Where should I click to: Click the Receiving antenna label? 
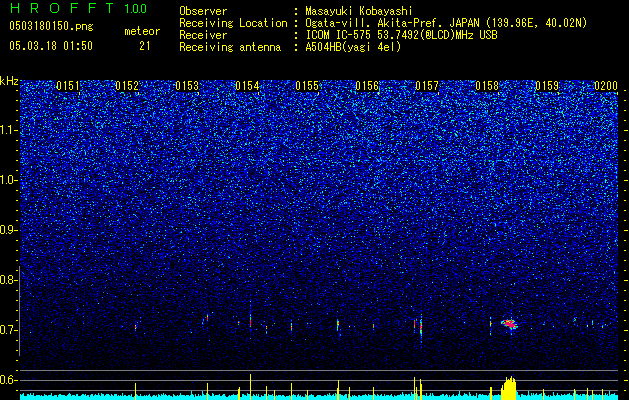[230, 47]
